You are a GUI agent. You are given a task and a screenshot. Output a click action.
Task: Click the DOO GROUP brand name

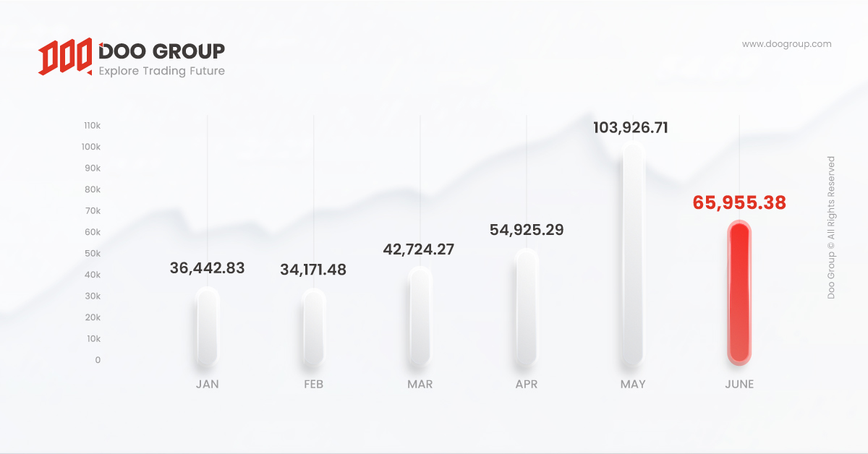pos(162,51)
